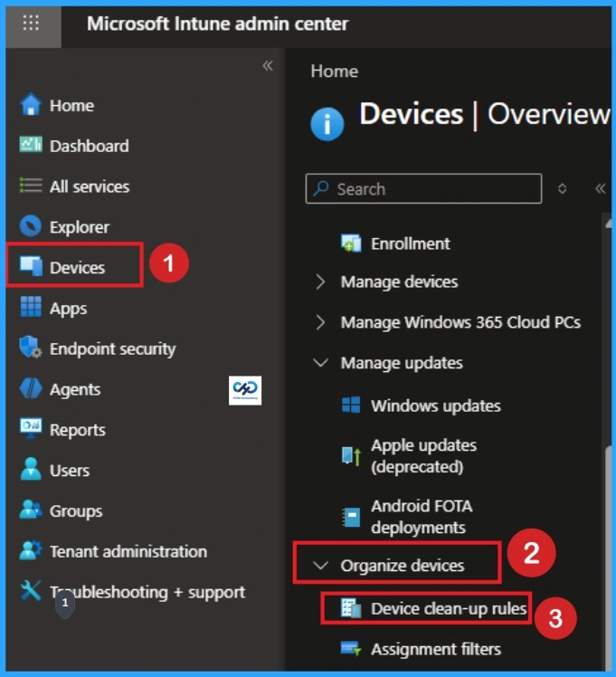Expand the Manage devices chevron

tap(320, 281)
